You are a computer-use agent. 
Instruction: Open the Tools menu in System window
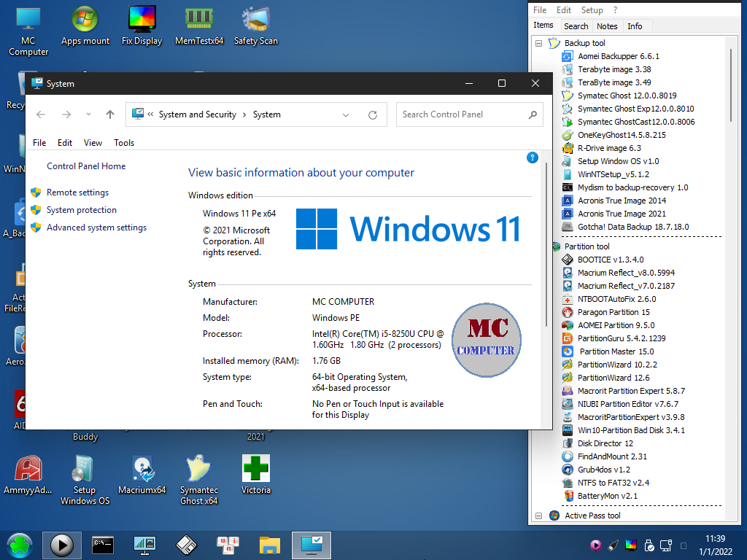click(x=124, y=143)
